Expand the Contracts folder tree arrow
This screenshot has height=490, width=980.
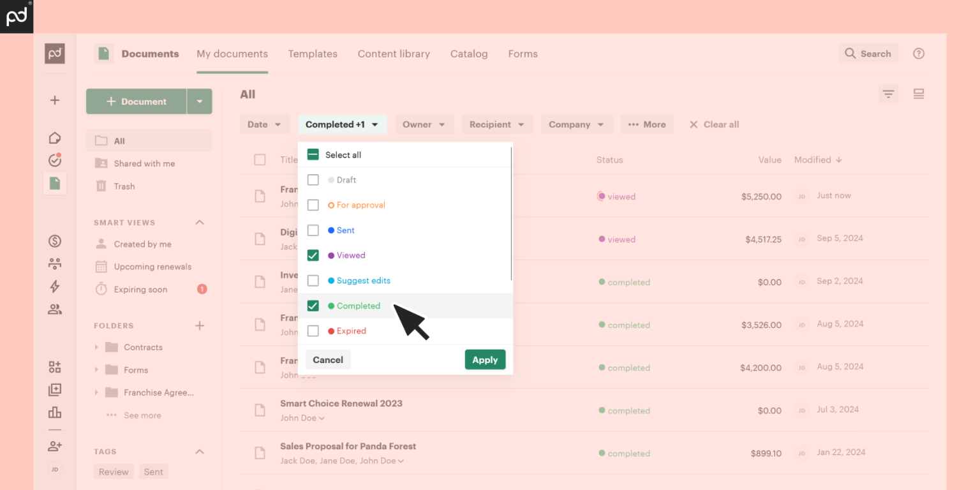96,347
